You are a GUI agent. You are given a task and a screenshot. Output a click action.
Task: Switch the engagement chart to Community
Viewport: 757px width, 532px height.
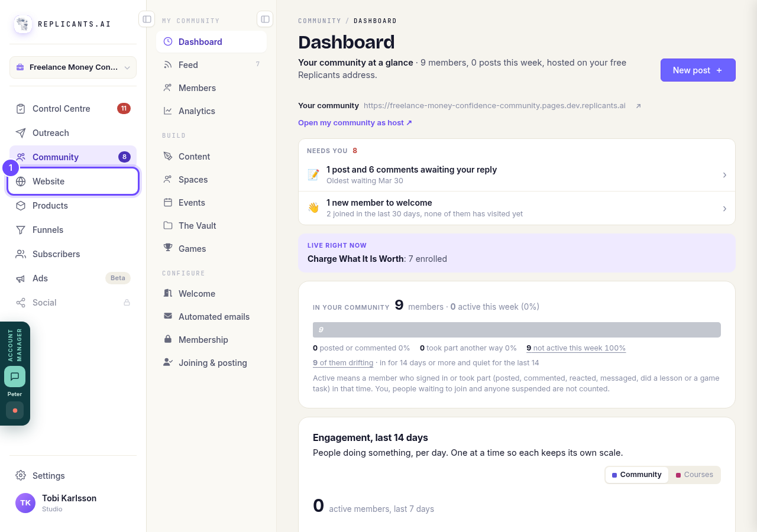[x=637, y=475]
